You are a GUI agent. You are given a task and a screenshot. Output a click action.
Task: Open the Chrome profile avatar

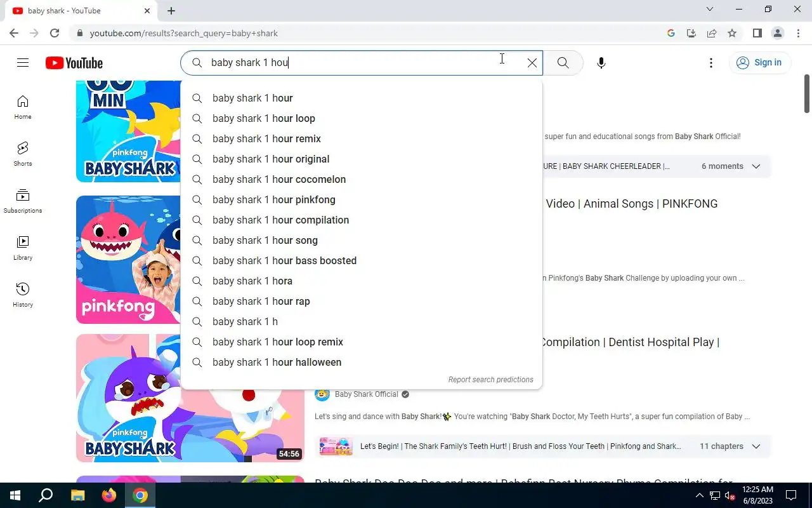[778, 33]
